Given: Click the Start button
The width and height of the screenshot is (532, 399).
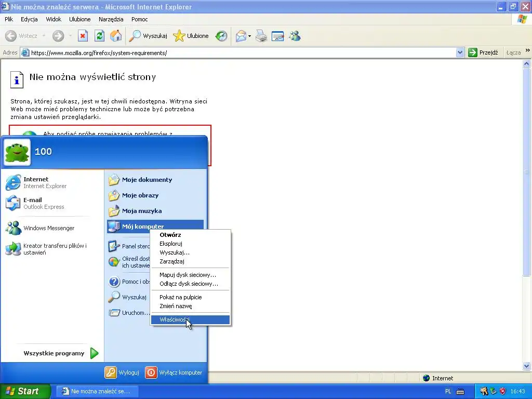Looking at the screenshot, I should (x=24, y=391).
